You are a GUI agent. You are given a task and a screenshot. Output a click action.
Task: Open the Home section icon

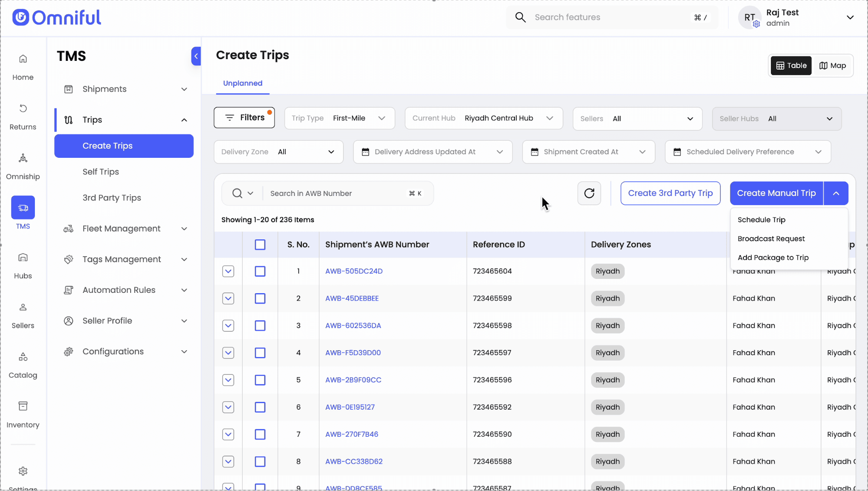(23, 59)
